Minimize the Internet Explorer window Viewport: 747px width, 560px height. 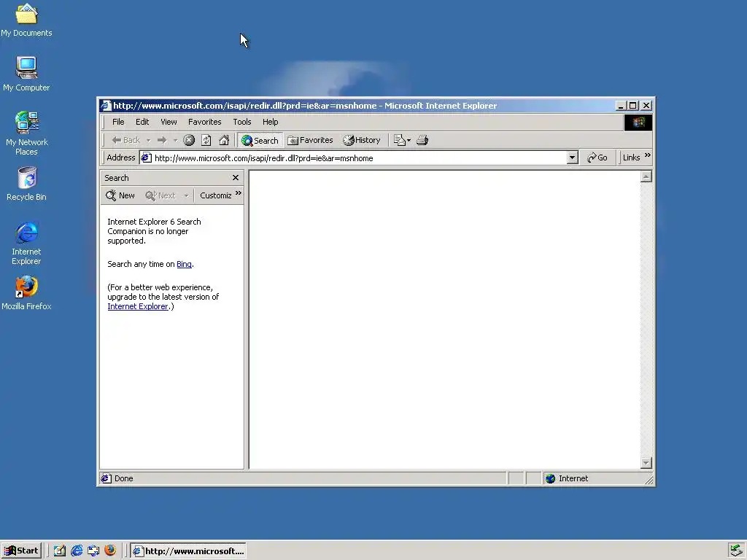[621, 106]
